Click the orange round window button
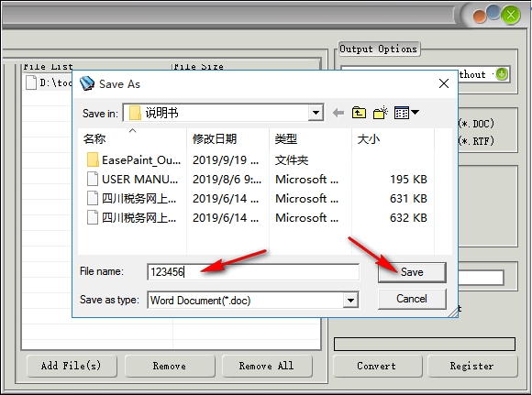Image resolution: width=532 pixels, height=395 pixels. [x=480, y=16]
